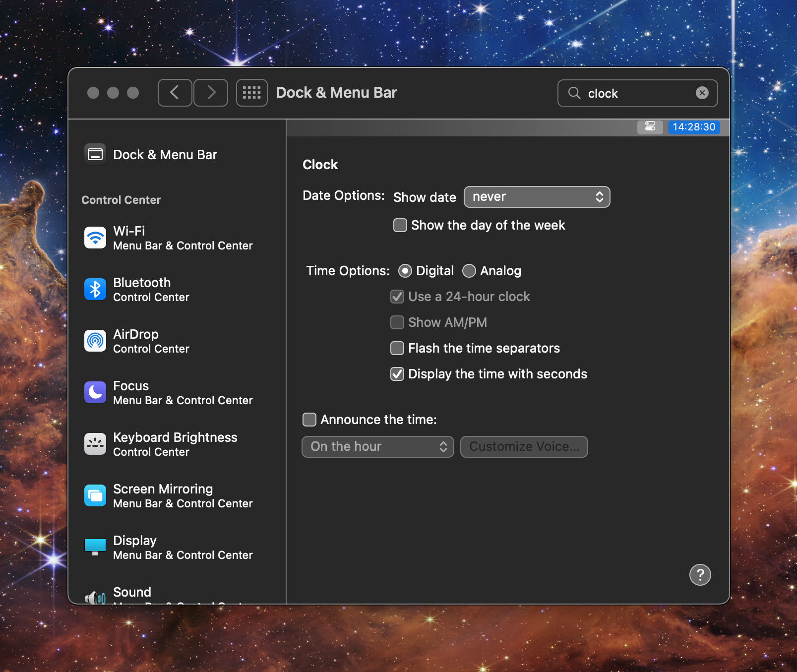797x672 pixels.
Task: Show all preferences with grid button
Action: pos(251,93)
